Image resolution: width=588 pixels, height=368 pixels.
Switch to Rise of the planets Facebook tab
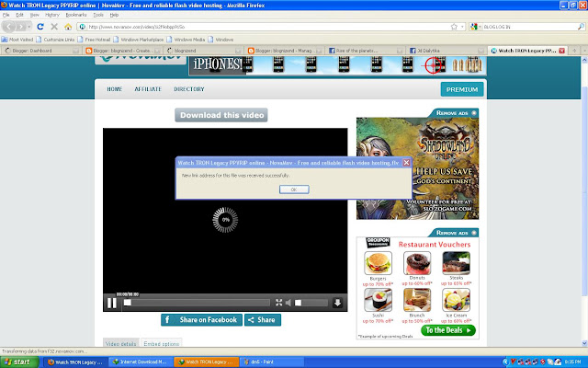[x=366, y=51]
